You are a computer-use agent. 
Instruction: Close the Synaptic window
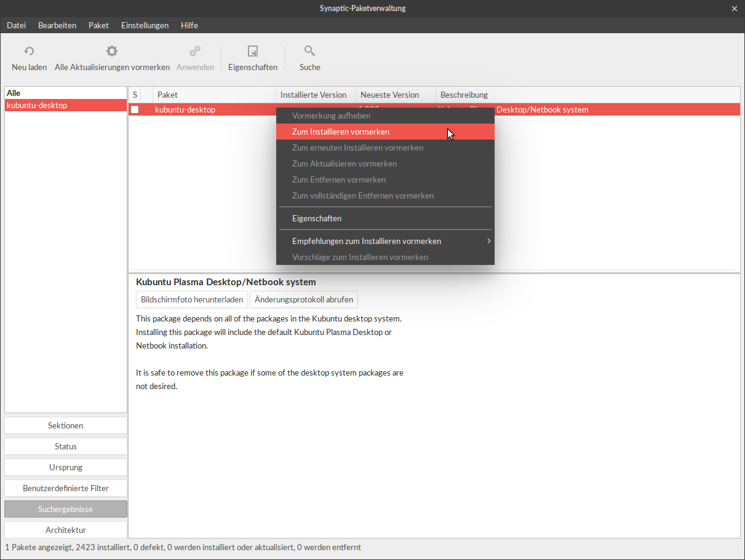(x=734, y=9)
